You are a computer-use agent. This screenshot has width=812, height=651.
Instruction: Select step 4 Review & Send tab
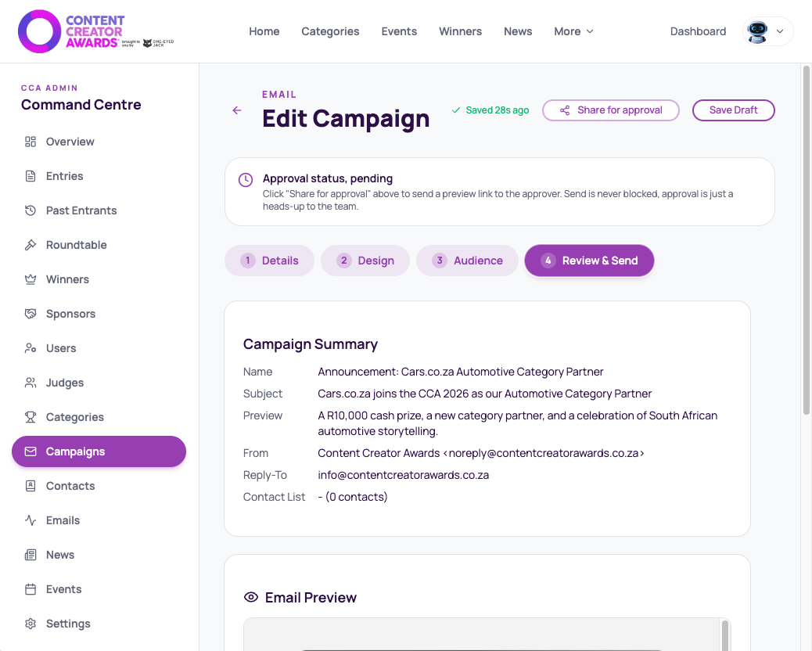(589, 261)
